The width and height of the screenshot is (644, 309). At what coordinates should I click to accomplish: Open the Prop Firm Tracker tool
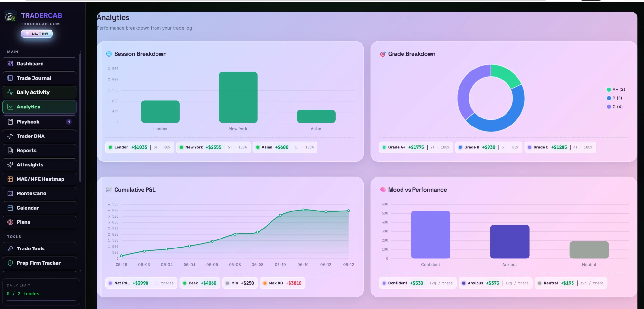click(39, 263)
